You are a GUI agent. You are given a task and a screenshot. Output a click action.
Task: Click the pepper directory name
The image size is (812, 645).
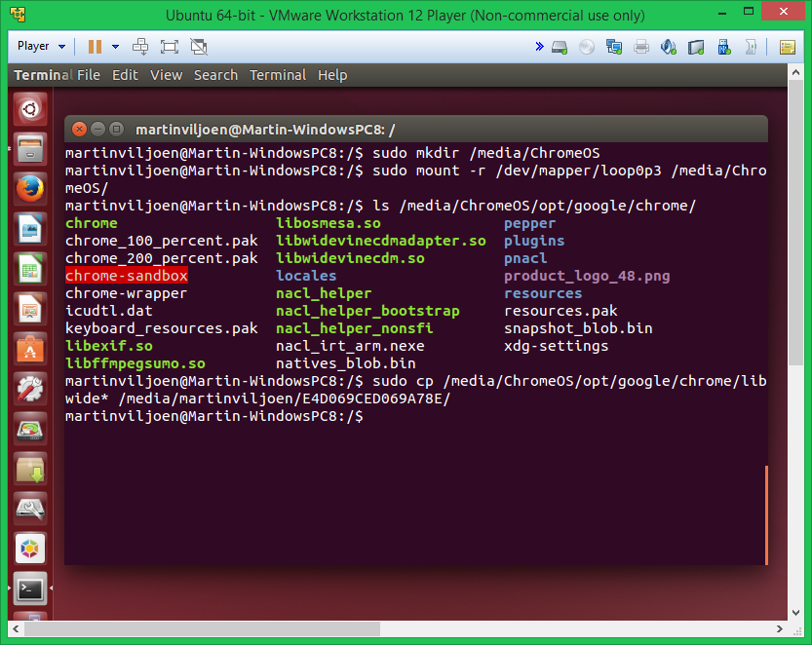pyautogui.click(x=529, y=224)
